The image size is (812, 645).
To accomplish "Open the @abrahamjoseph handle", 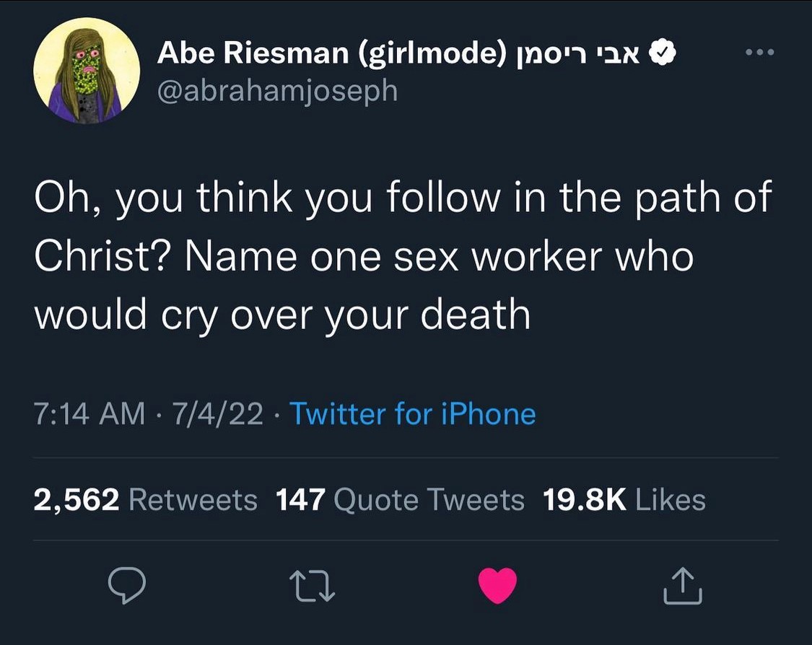I will (277, 91).
